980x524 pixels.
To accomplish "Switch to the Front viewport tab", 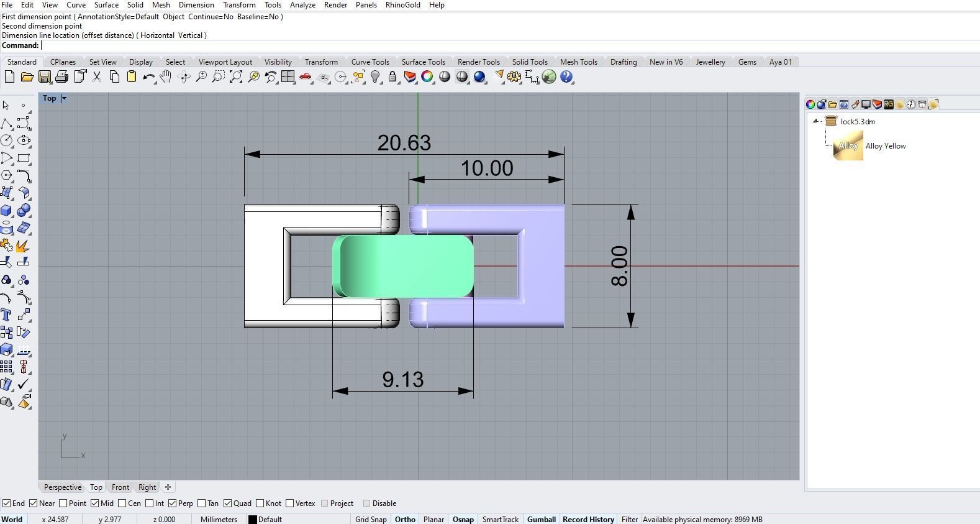I will click(x=120, y=487).
